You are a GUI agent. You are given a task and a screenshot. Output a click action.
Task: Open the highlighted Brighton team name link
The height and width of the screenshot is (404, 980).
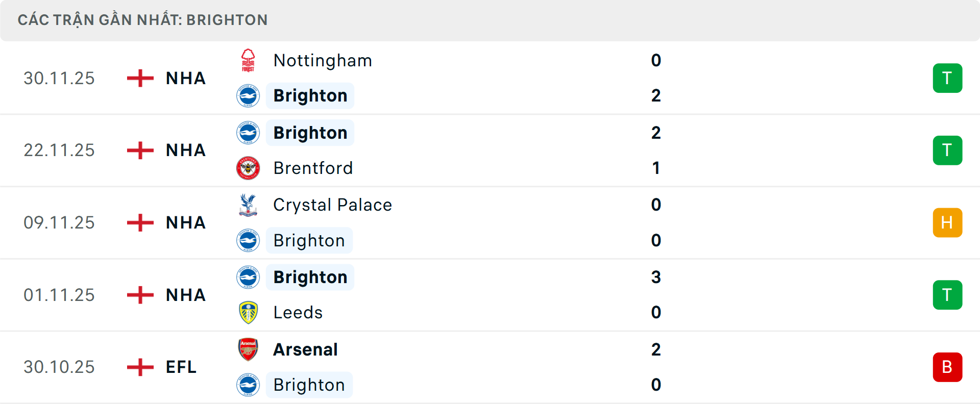click(309, 95)
